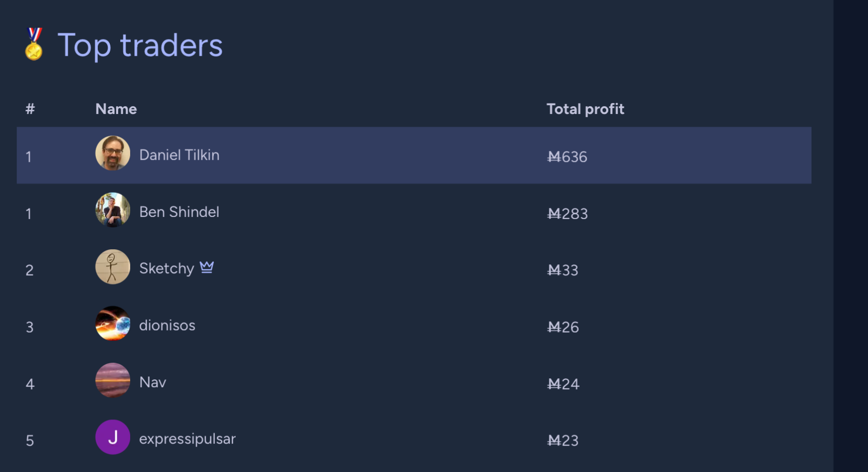Screen dimensions: 868x472
Task: Open the expressipulsar username link
Action: tap(187, 439)
